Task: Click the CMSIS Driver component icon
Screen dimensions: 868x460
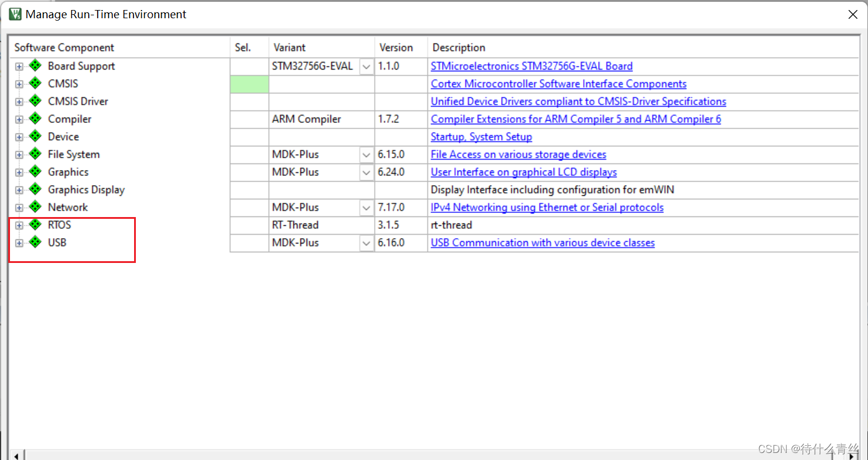Action: click(35, 101)
